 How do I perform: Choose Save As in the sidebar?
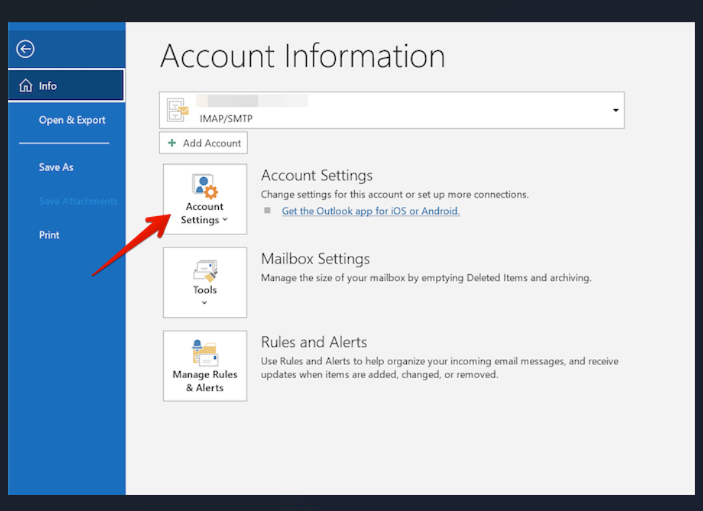(x=56, y=167)
